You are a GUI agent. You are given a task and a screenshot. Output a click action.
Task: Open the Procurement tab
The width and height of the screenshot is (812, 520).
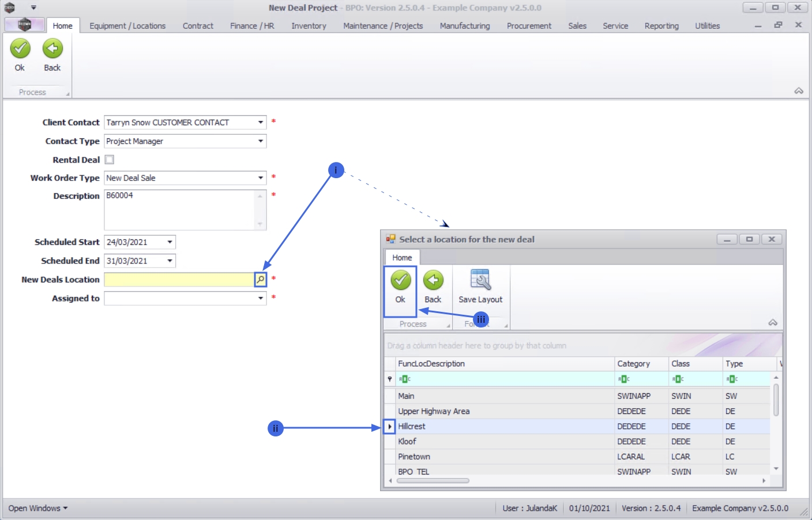click(x=529, y=26)
